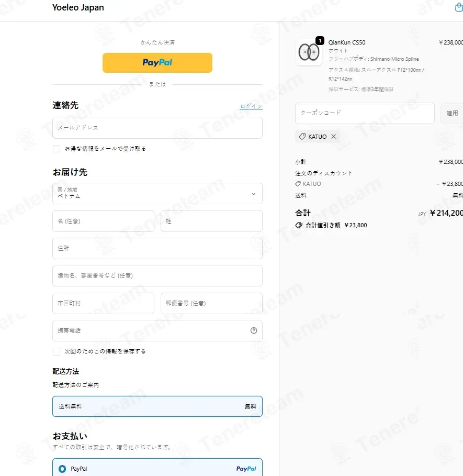Viewport: 463px width, 476px height.
Task: Select the PayPal payment radio button
Action: tap(62, 469)
